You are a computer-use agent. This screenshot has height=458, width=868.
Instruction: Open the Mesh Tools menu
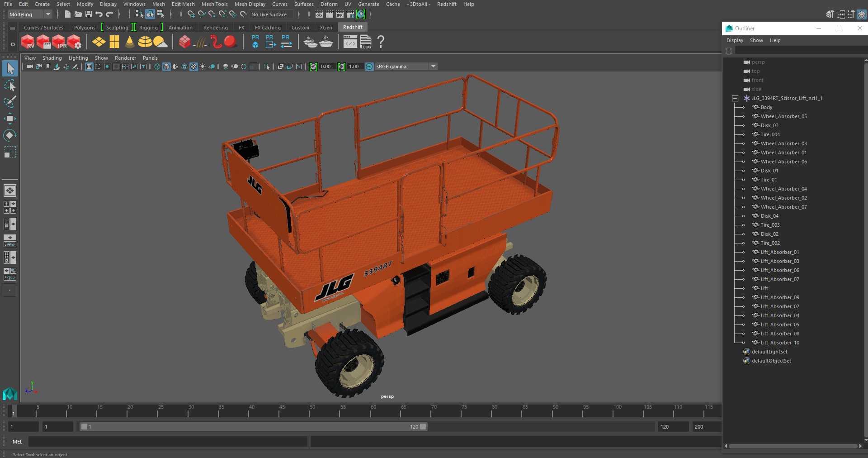pos(214,4)
